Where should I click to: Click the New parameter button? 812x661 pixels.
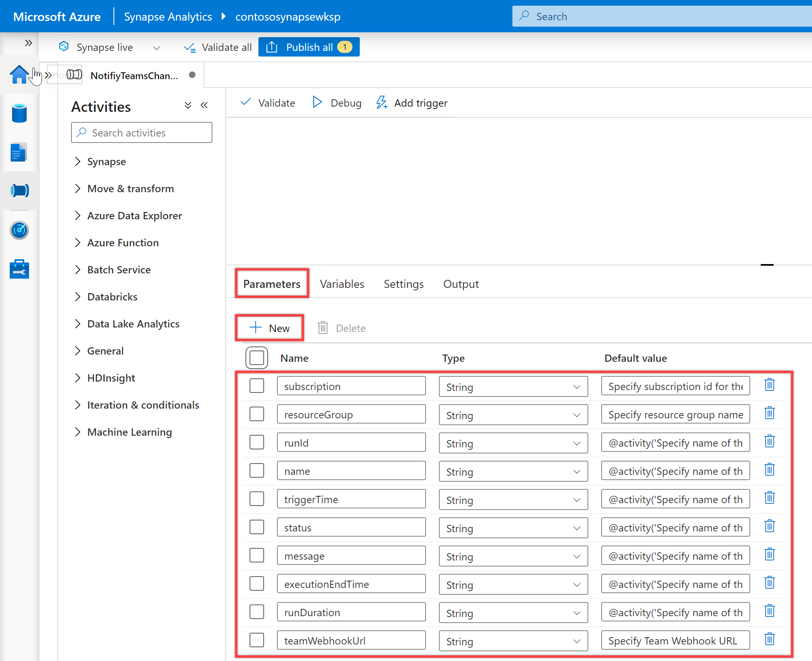click(270, 328)
